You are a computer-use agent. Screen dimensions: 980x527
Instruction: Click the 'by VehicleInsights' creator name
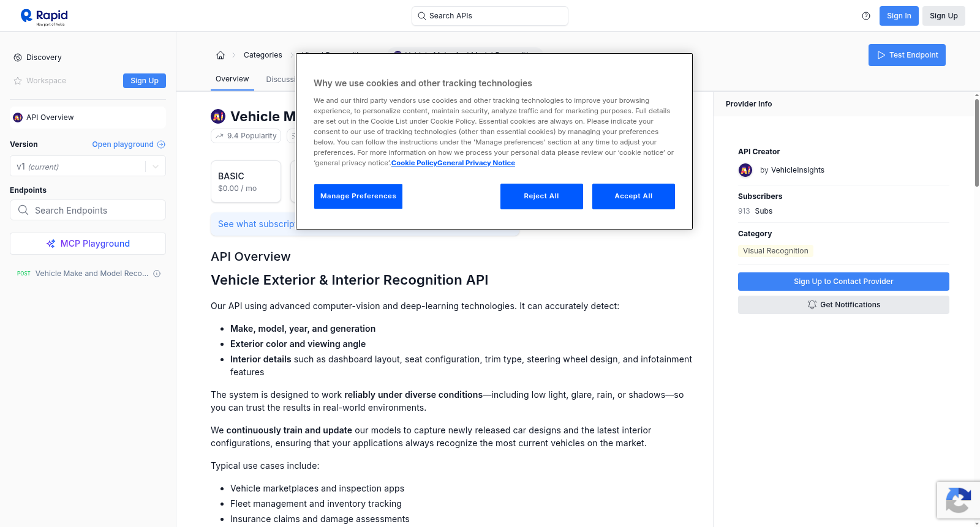click(x=792, y=170)
